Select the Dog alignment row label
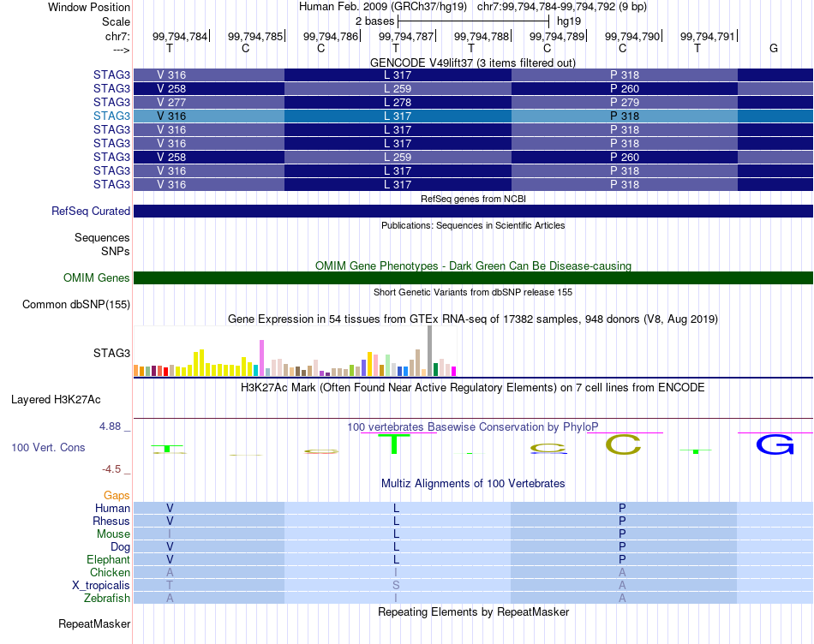This screenshot has width=814, height=644. point(120,547)
